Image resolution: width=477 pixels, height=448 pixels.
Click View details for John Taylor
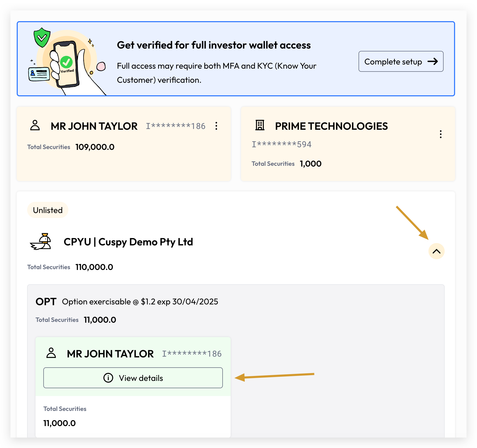click(133, 378)
